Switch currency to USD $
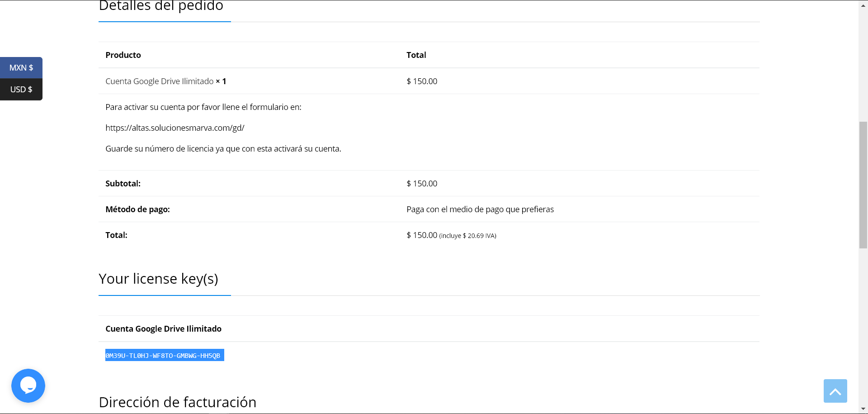Image resolution: width=868 pixels, height=414 pixels. point(21,90)
